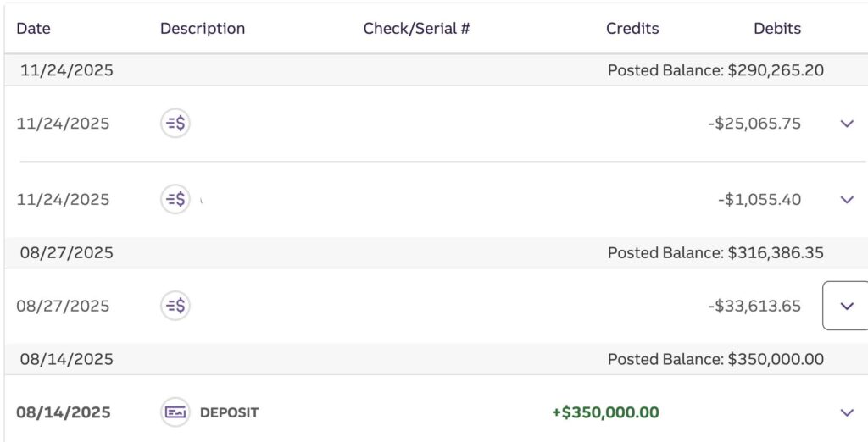Screen dimensions: 868x442
Task: Click the Check/Serial # column header
Action: 416,28
